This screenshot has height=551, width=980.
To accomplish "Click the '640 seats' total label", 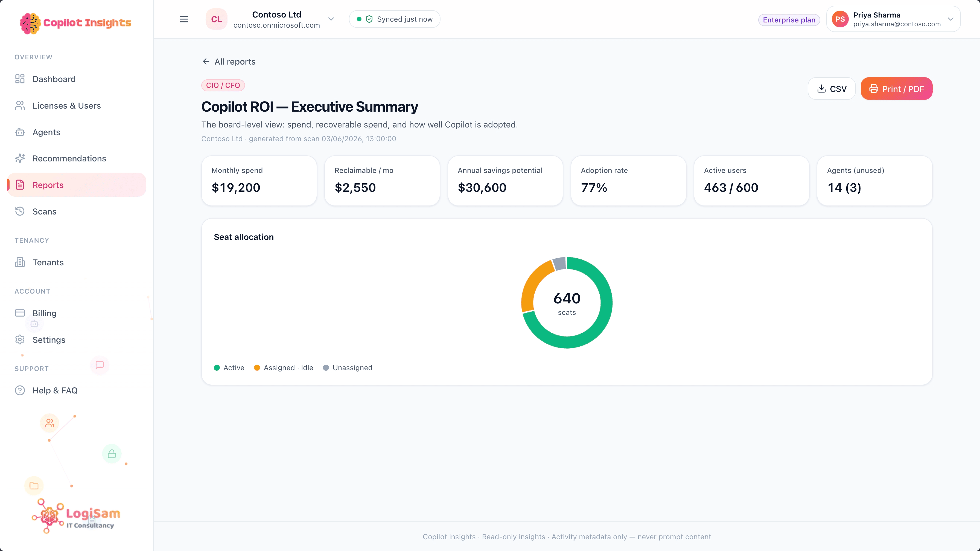I will pos(567,303).
